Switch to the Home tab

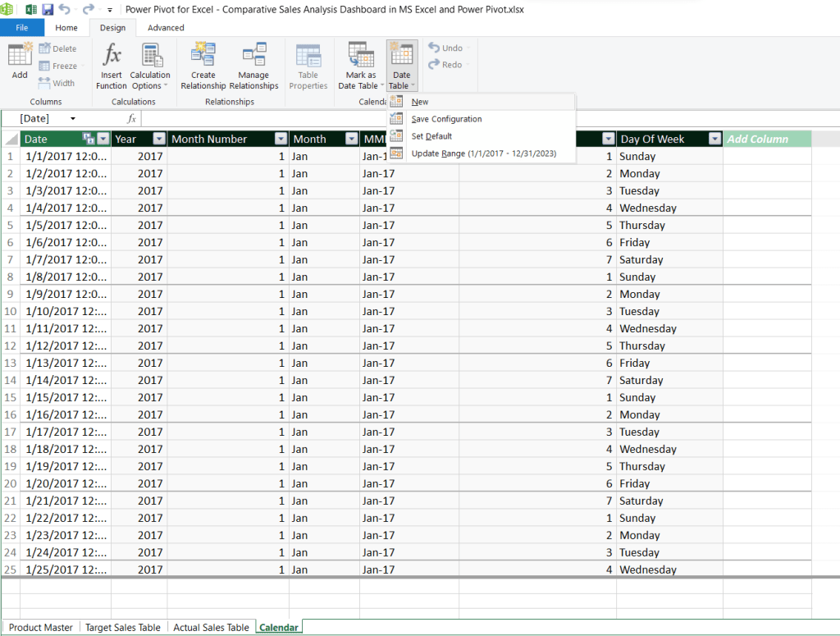[x=66, y=27]
